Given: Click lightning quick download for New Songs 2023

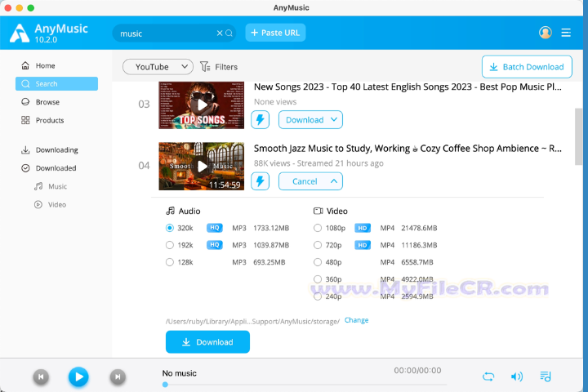Looking at the screenshot, I should [261, 120].
